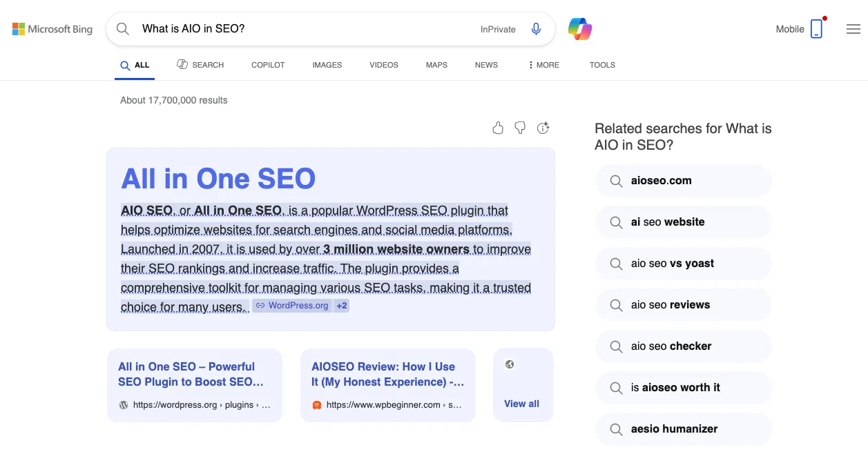This screenshot has width=868, height=454.
Task: Open the MAPS tab
Action: click(436, 65)
